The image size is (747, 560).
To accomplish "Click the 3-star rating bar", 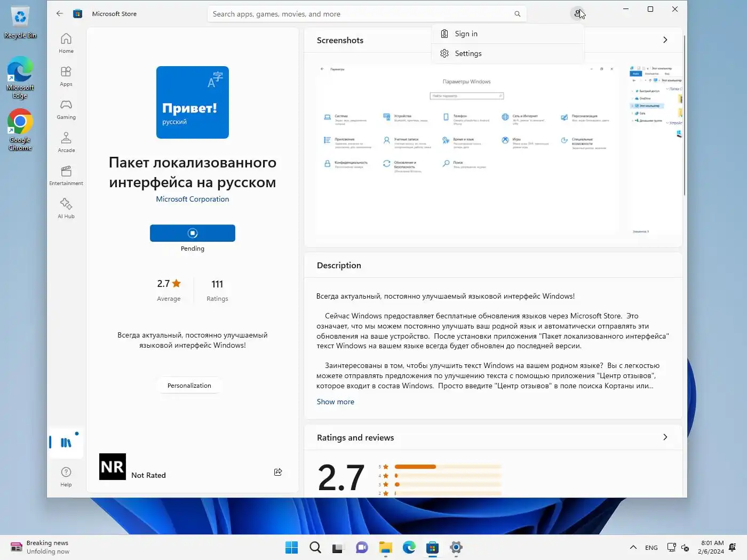I will pos(448,484).
